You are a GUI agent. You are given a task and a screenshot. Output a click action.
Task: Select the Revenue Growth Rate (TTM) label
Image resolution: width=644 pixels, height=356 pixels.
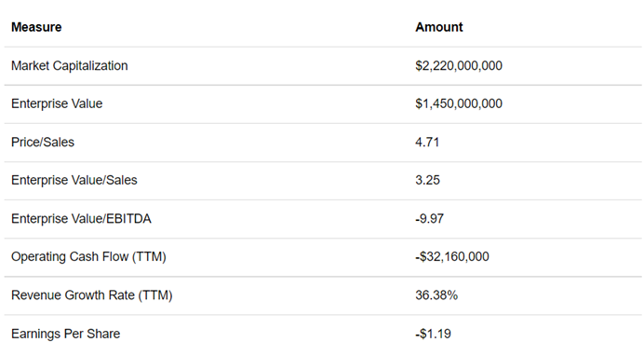(x=91, y=295)
